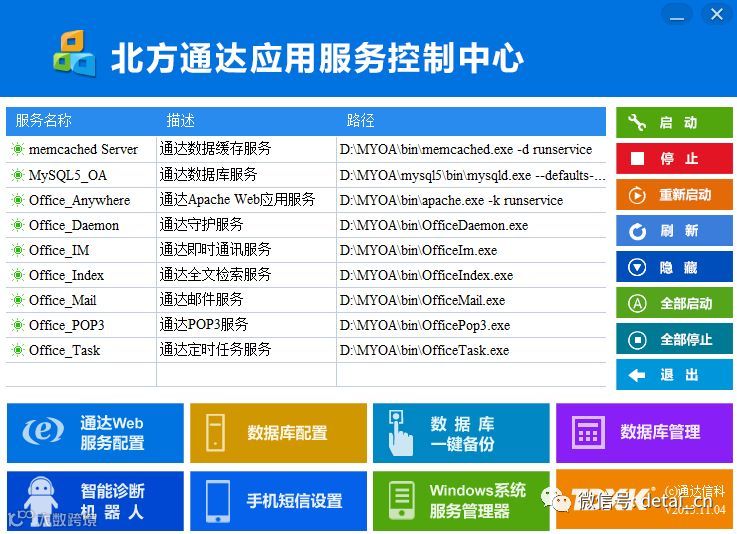Click the play-circle icon on 重新启动
Screen dimensions: 737x534
(637, 195)
